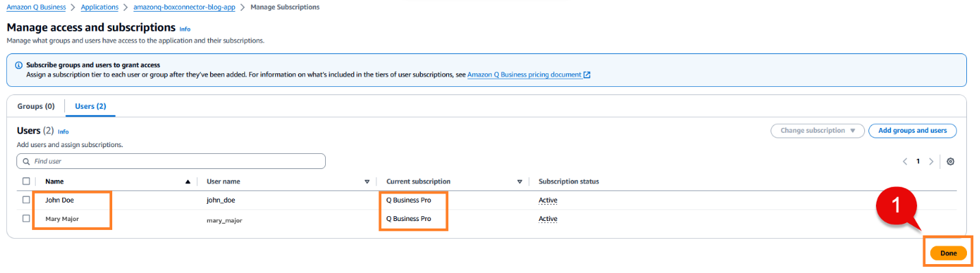Click Active status for Mary Major
980x273 pixels.
pos(547,219)
